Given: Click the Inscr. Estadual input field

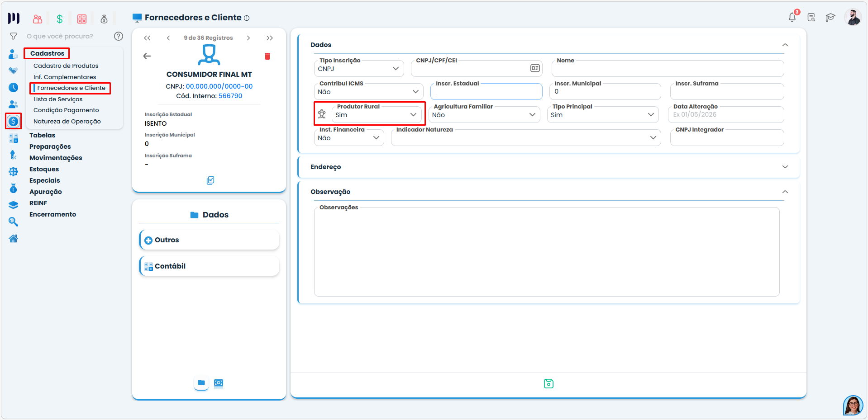Looking at the screenshot, I should coord(486,92).
